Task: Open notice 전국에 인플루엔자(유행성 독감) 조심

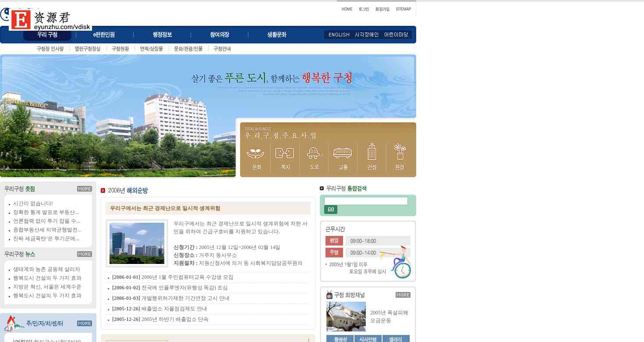Action: coord(184,288)
